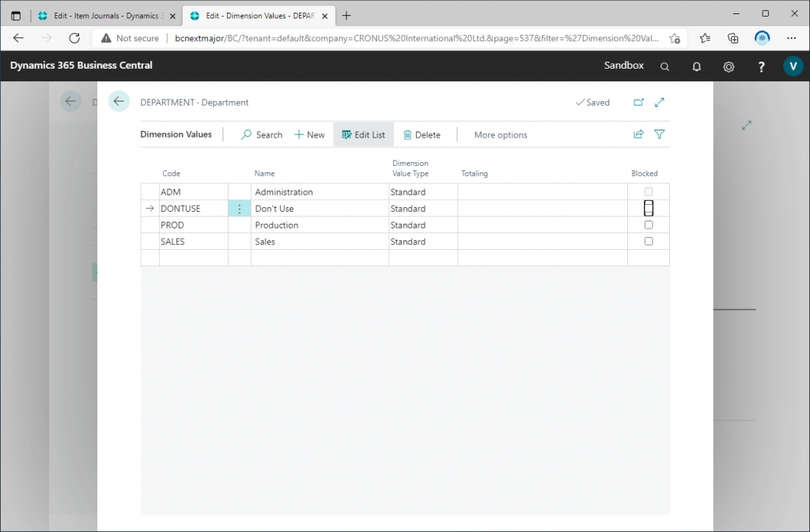
Task: Select Edit List in the action bar
Action: [x=363, y=135]
